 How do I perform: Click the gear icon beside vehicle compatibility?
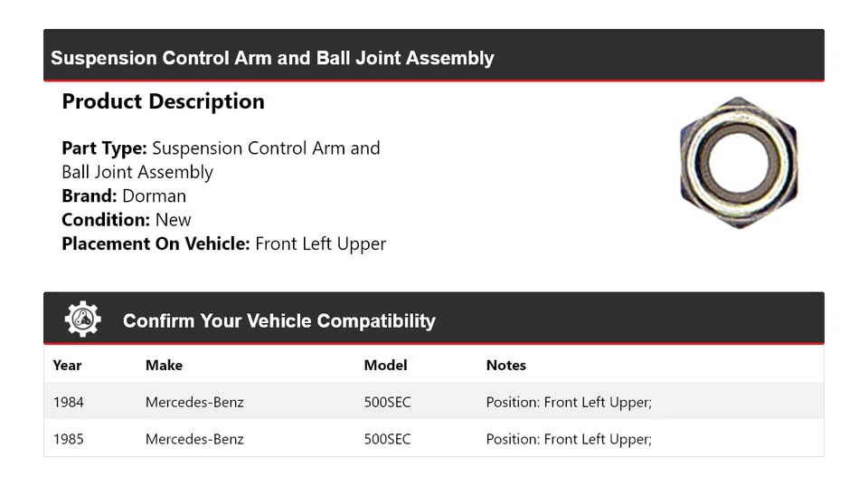pos(82,319)
